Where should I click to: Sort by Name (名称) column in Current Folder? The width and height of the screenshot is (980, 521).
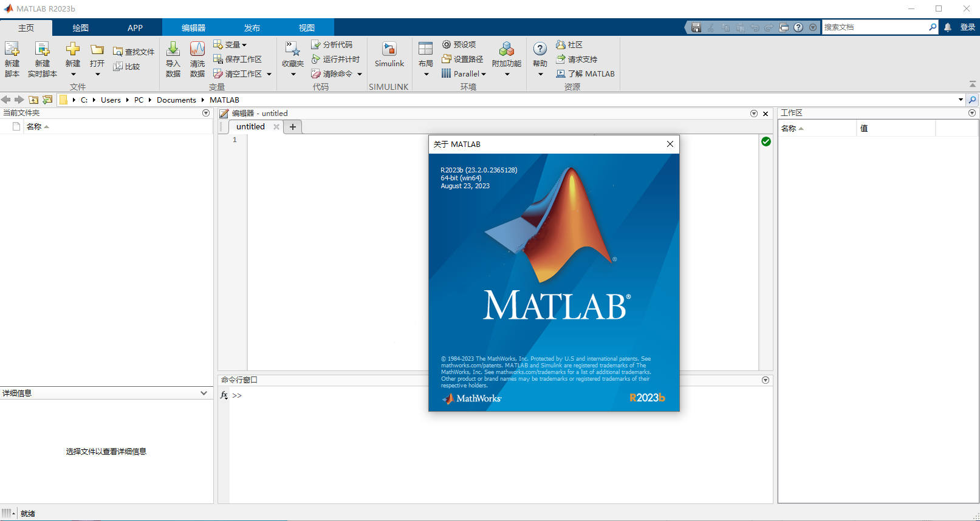pyautogui.click(x=38, y=127)
